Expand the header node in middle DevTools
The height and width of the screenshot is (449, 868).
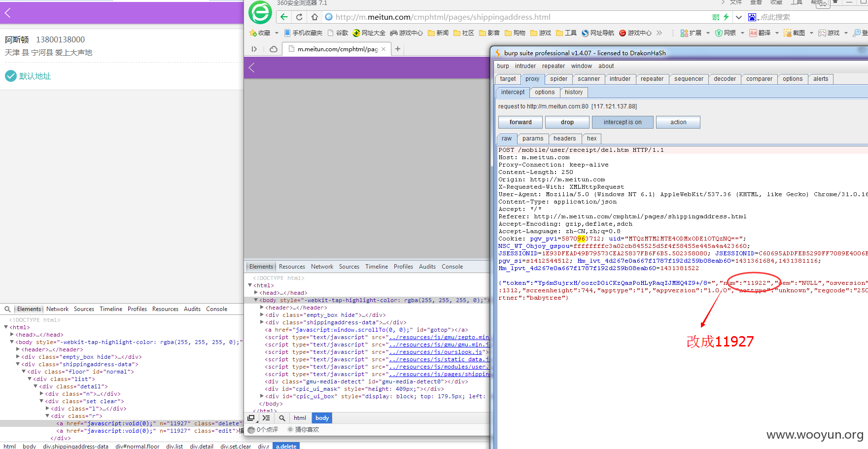tap(262, 308)
